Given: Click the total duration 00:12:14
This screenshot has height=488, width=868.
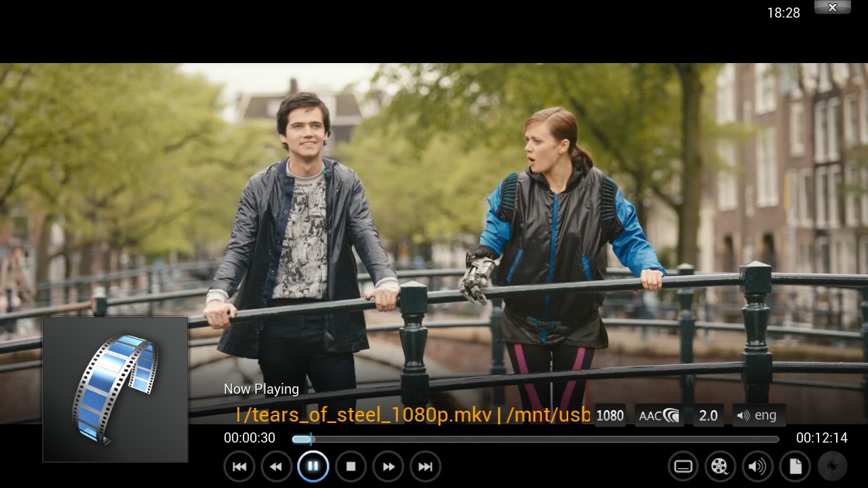Looking at the screenshot, I should [x=822, y=439].
